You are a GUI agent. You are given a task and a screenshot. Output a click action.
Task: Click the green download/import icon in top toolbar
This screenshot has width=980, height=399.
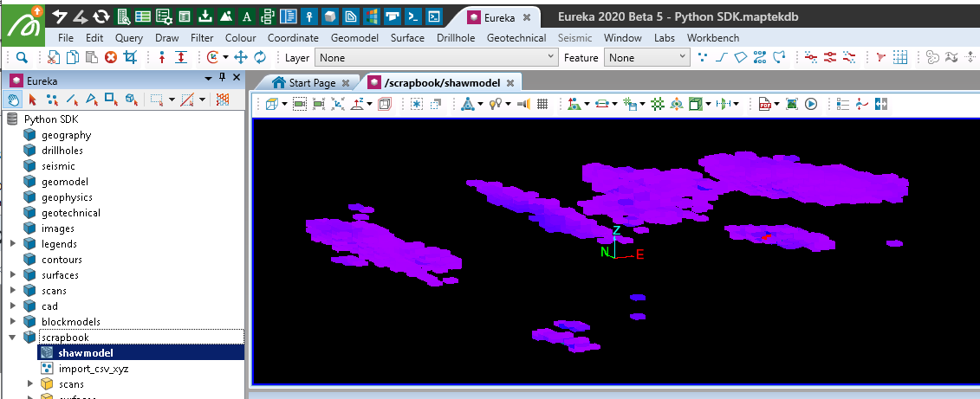tap(205, 16)
